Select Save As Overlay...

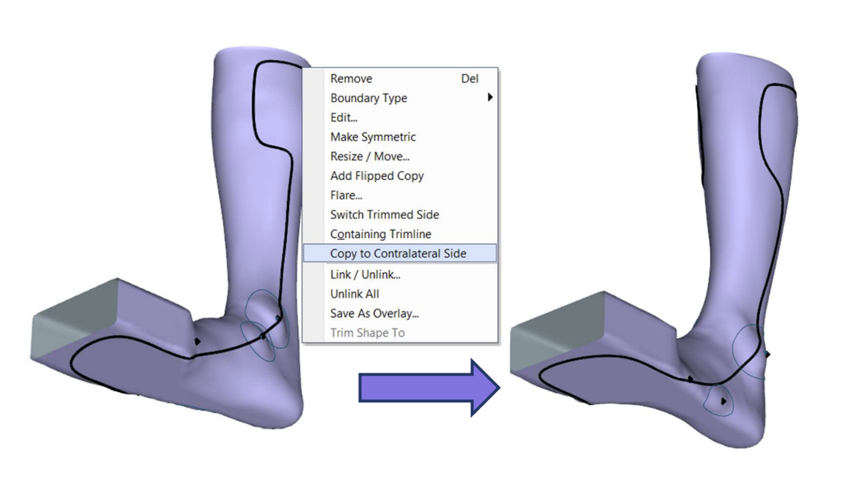coord(374,313)
